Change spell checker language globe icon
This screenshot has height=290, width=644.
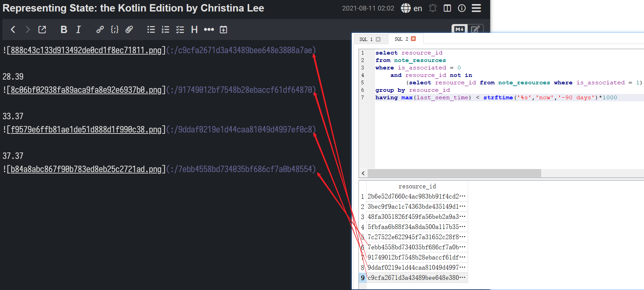[x=406, y=8]
